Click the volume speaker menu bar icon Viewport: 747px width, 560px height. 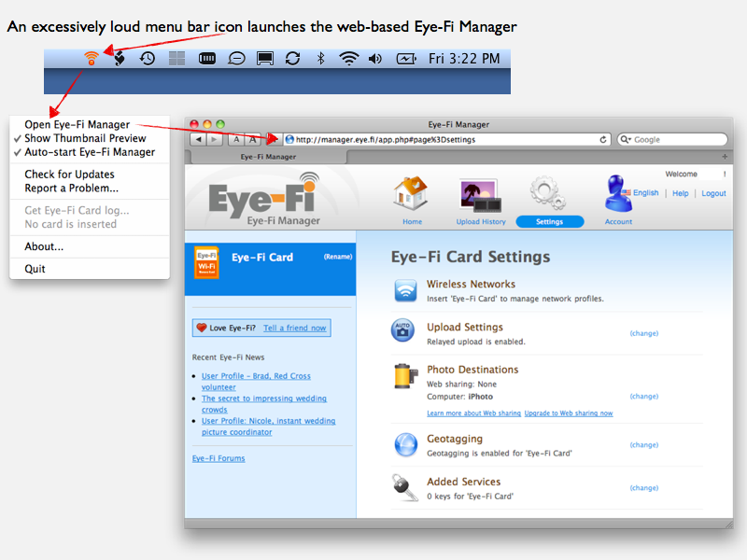click(375, 58)
